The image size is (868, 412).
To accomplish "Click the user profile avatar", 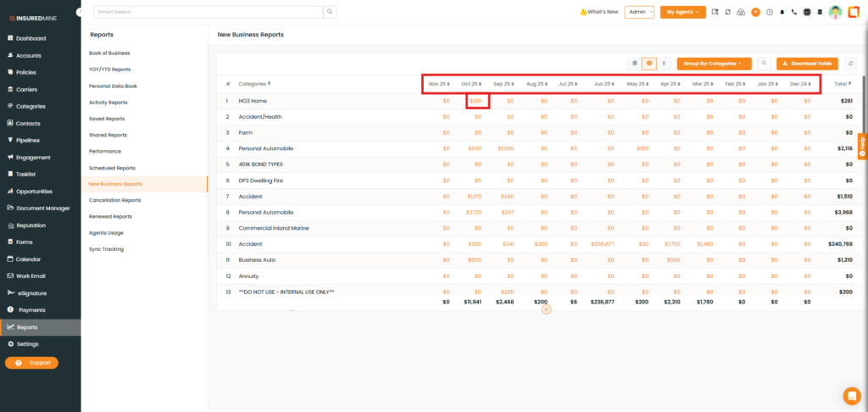I will [835, 12].
